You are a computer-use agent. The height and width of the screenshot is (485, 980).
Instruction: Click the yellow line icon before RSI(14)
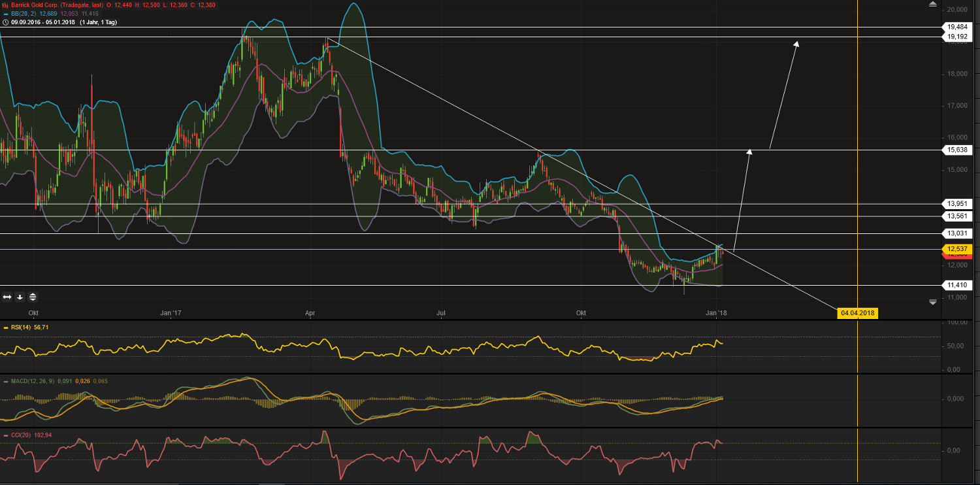click(x=5, y=327)
